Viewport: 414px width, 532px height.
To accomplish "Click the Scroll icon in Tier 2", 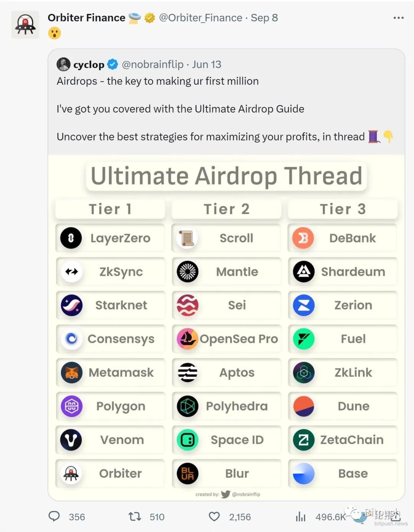I will tap(187, 238).
